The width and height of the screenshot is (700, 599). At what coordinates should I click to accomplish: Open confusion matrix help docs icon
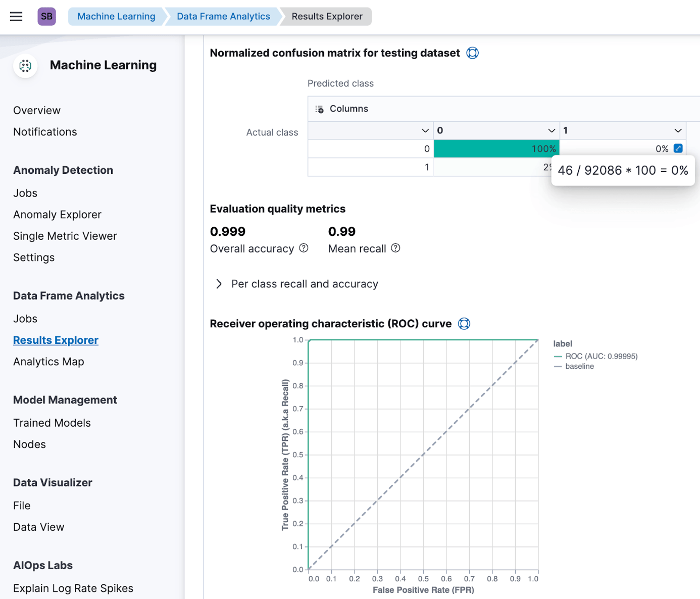click(472, 53)
